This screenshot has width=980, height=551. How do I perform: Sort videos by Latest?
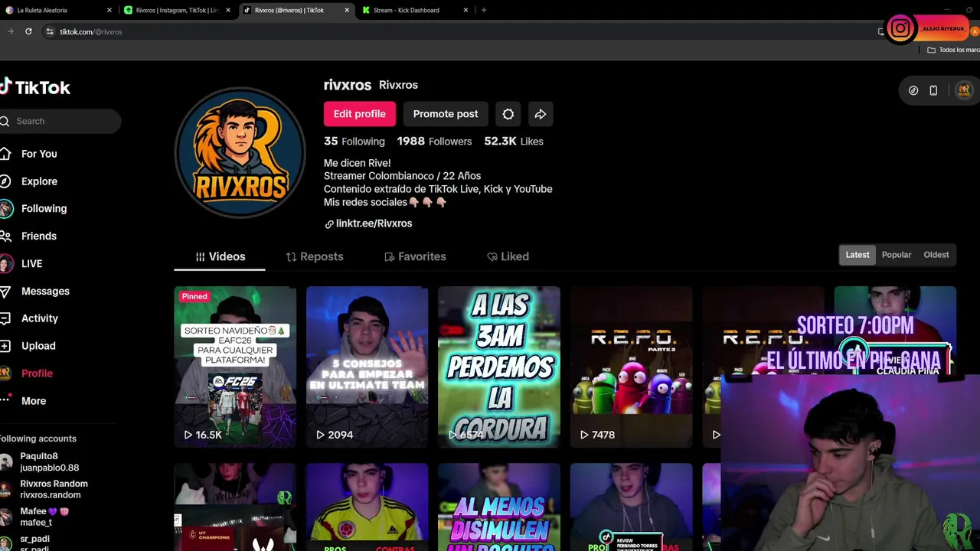[x=857, y=255]
